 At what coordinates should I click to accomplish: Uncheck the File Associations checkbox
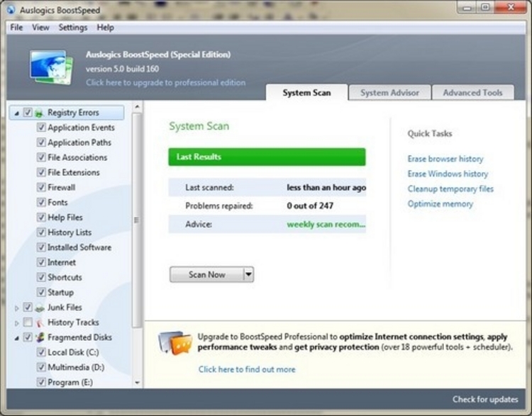(41, 157)
